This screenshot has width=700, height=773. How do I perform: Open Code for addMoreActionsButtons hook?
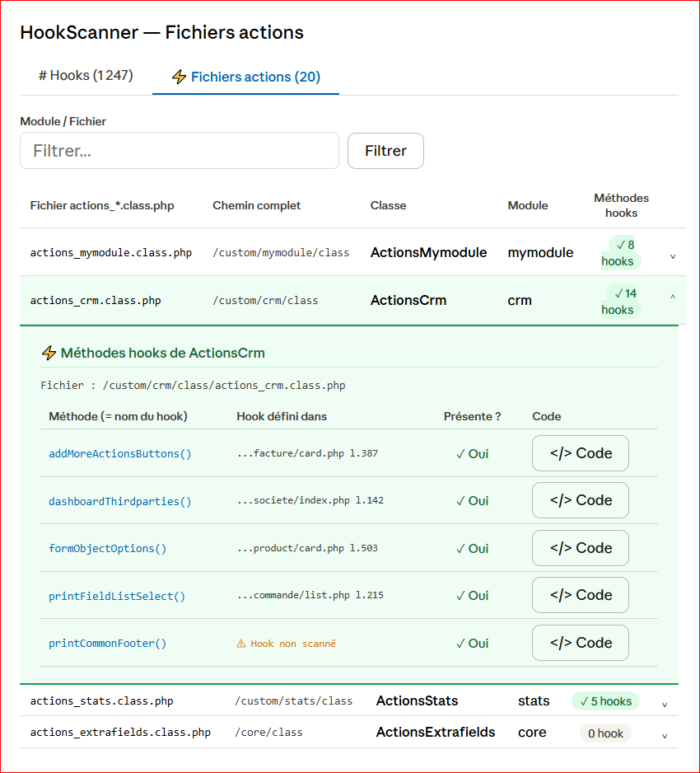point(580,453)
